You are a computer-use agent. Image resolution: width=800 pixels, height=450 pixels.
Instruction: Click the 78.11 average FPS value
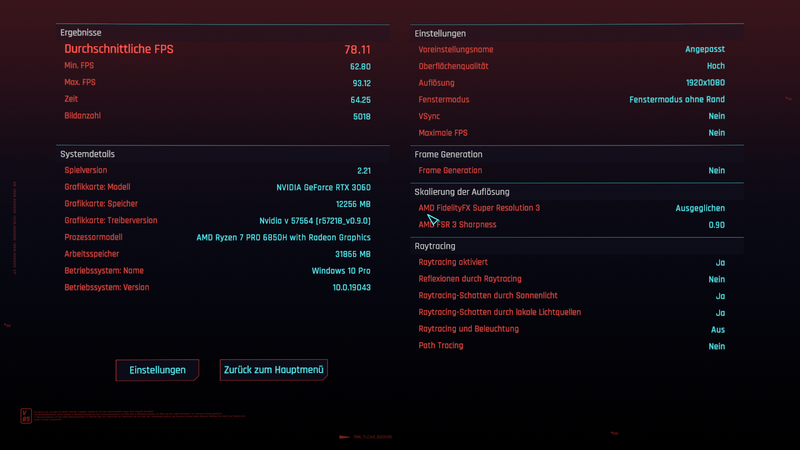coord(357,49)
